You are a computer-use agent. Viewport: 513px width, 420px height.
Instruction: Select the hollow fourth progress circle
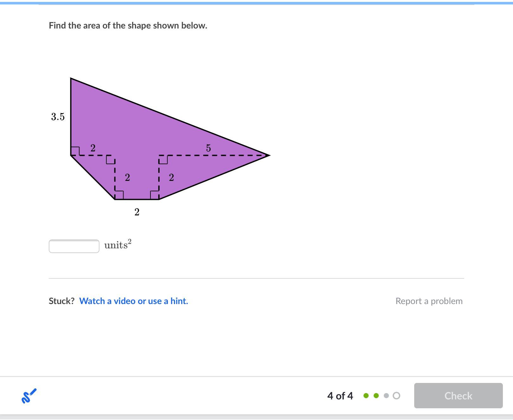(396, 396)
